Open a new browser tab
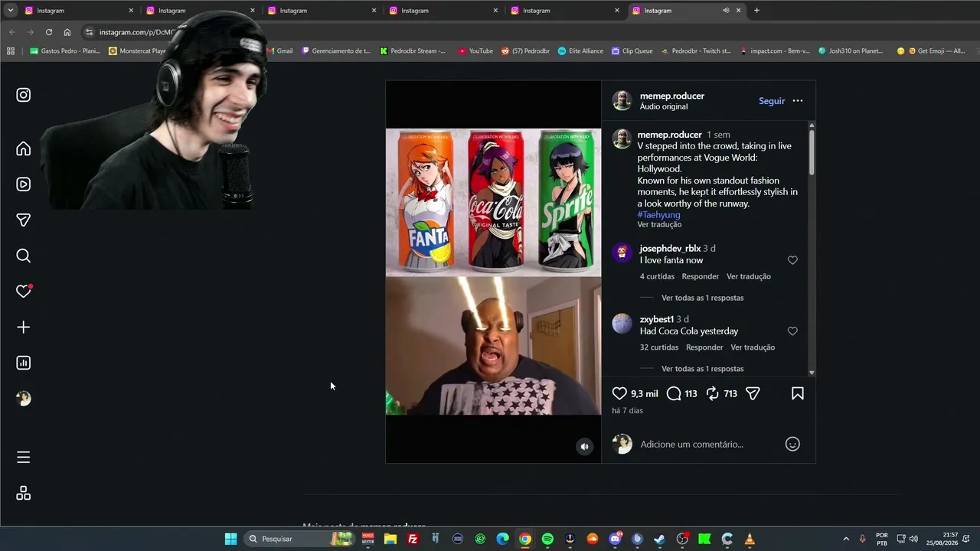 pyautogui.click(x=756, y=11)
